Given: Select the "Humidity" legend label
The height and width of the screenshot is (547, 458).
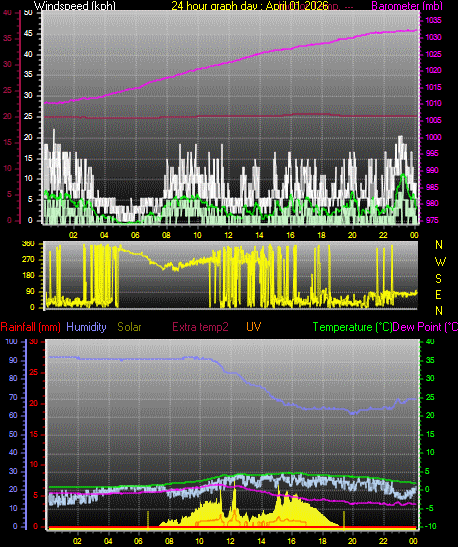Looking at the screenshot, I should [x=86, y=327].
